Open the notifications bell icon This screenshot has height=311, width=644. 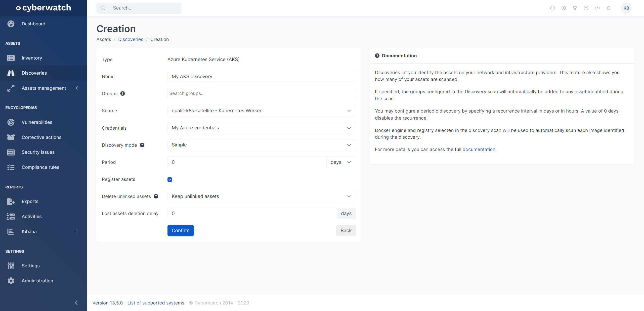coord(609,8)
